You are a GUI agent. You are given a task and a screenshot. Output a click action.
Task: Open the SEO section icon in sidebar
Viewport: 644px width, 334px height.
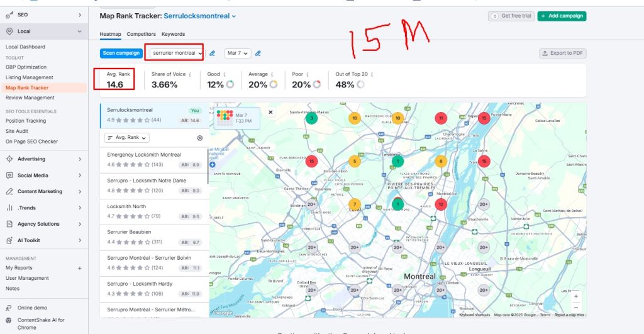point(9,15)
